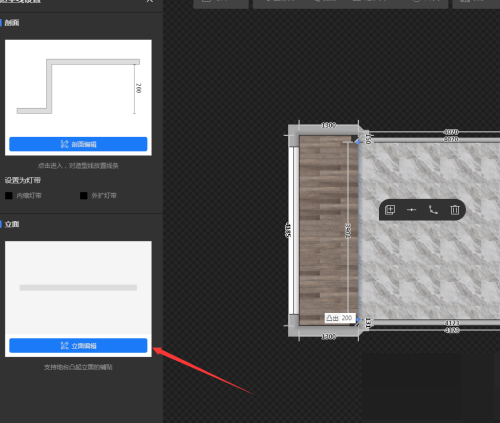Image resolution: width=500 pixels, height=423 pixels.
Task: Click the trash delete icon in floating toolbar
Action: pyautogui.click(x=455, y=210)
